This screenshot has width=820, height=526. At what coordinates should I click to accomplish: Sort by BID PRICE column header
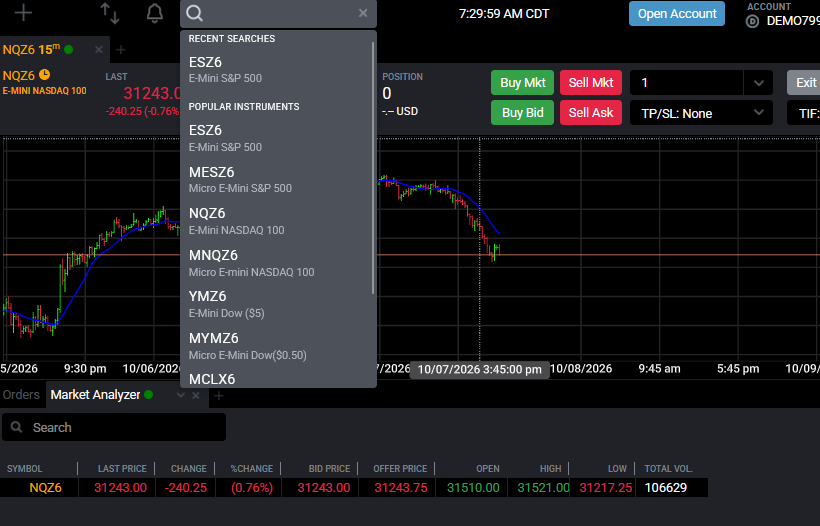tap(329, 468)
